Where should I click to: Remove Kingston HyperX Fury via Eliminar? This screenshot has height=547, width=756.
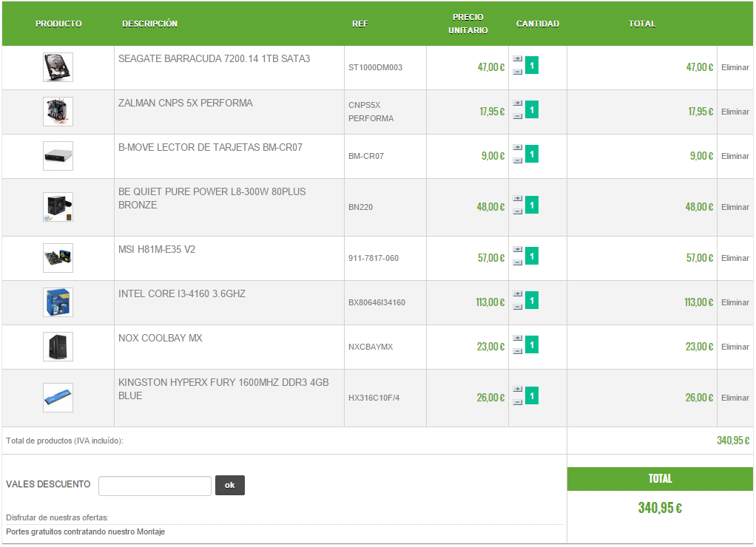[735, 398]
